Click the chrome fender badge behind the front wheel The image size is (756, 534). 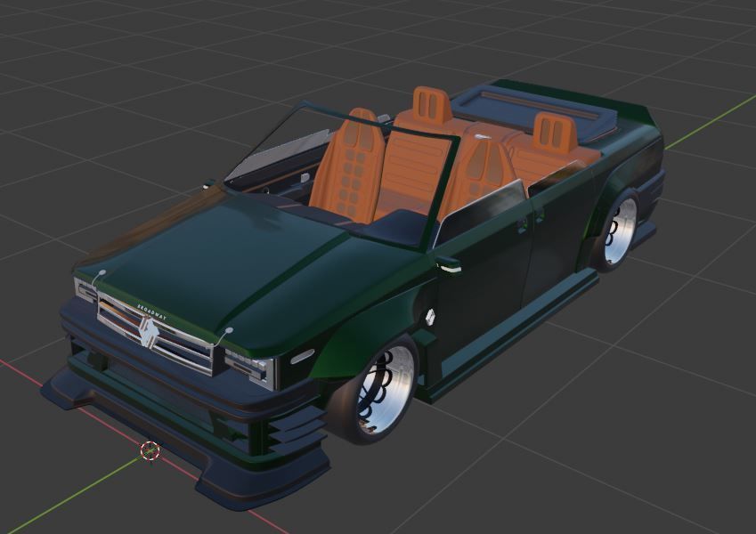[x=430, y=315]
